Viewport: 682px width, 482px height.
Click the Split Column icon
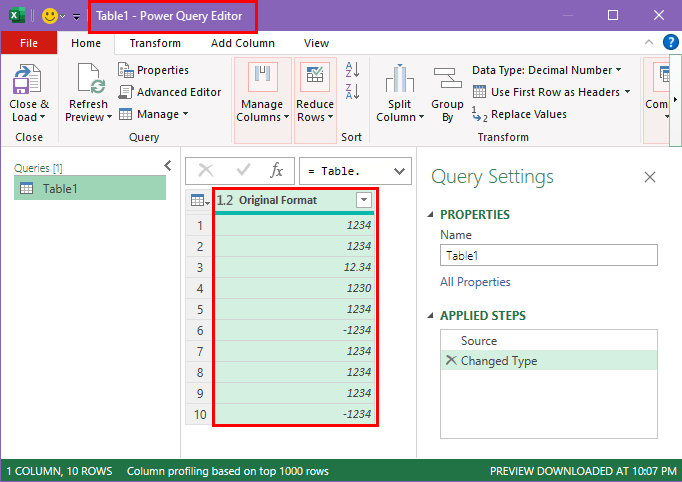point(399,79)
